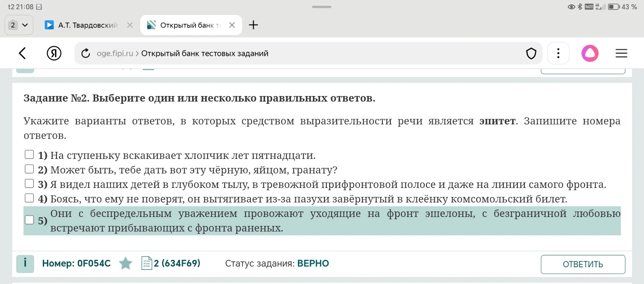Open the three-dot page options menu
644x284 pixels.
pos(558,53)
